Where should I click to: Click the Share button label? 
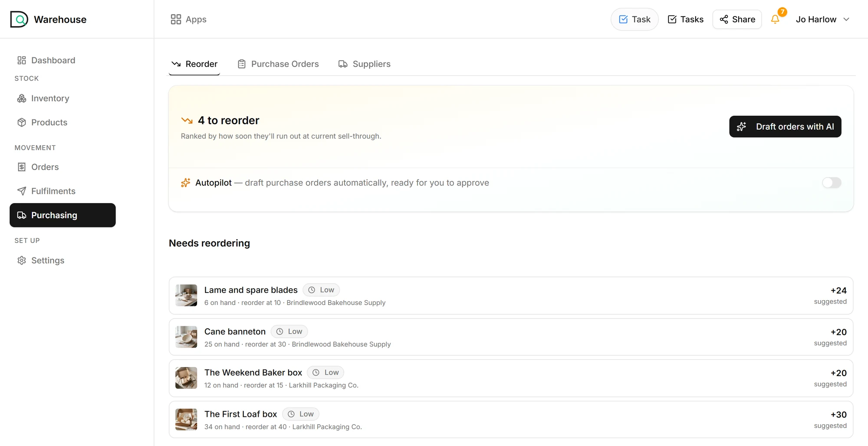(743, 20)
